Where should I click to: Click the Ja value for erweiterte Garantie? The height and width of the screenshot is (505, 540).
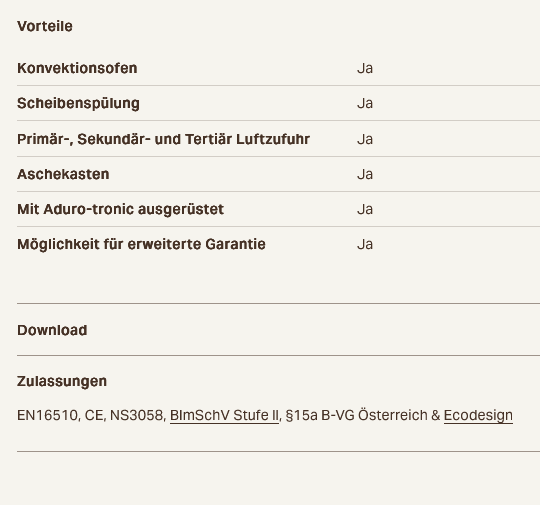(365, 244)
